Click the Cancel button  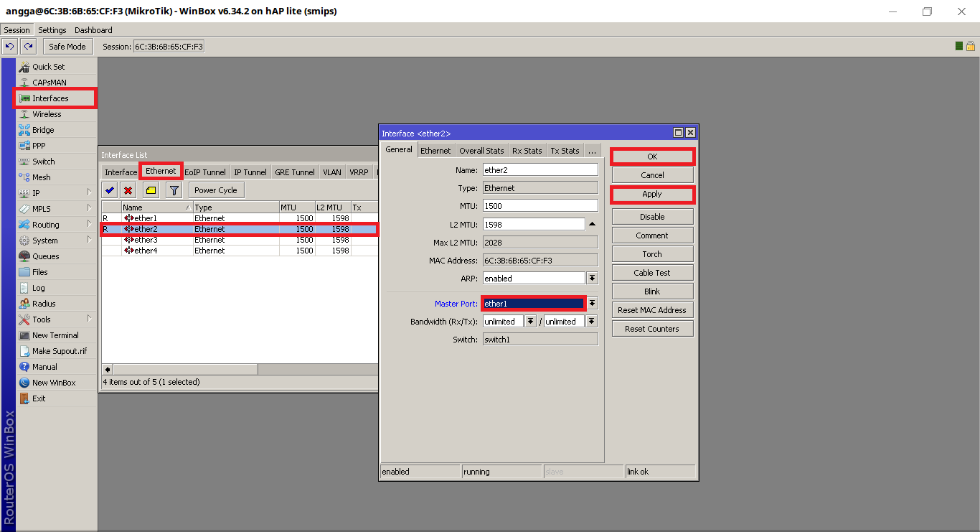click(x=652, y=175)
